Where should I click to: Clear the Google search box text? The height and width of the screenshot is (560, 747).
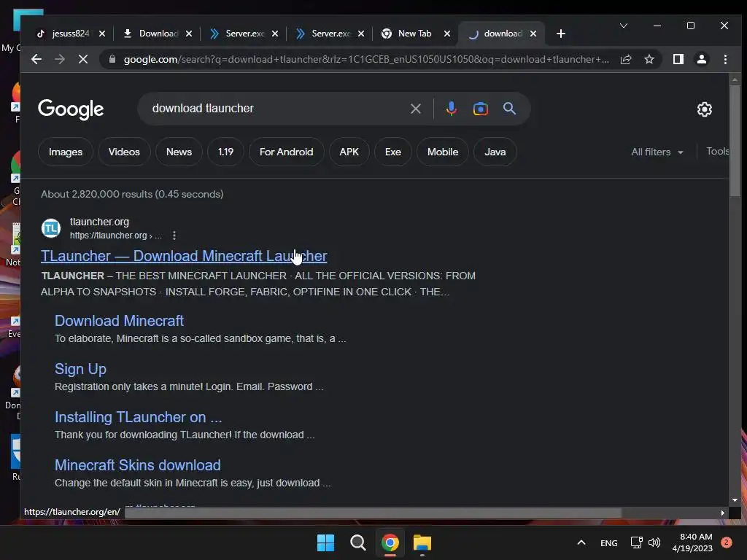pyautogui.click(x=415, y=109)
